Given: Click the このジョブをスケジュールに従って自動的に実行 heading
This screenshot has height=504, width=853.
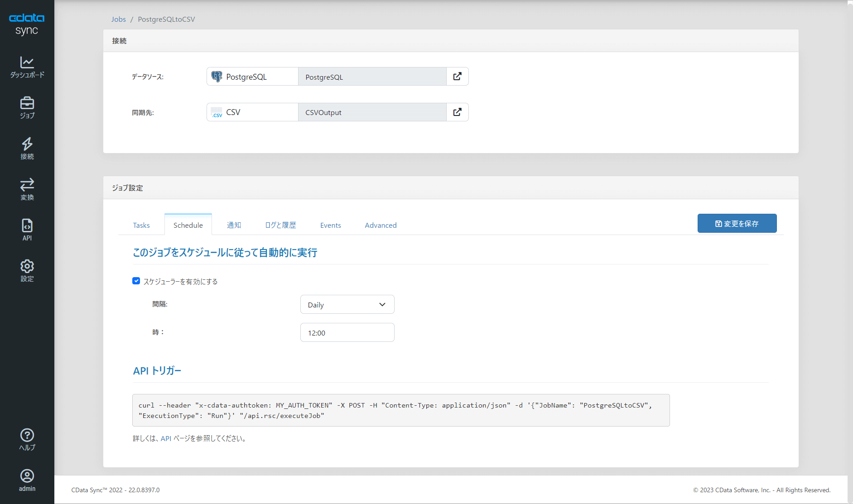Looking at the screenshot, I should (x=225, y=252).
